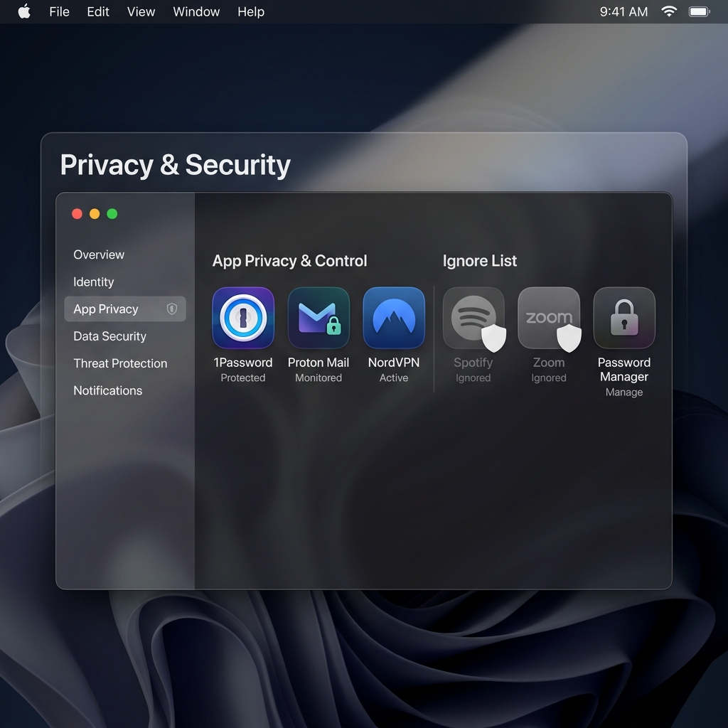
Task: Collapse the Threat Protection entry
Action: pyautogui.click(x=120, y=363)
